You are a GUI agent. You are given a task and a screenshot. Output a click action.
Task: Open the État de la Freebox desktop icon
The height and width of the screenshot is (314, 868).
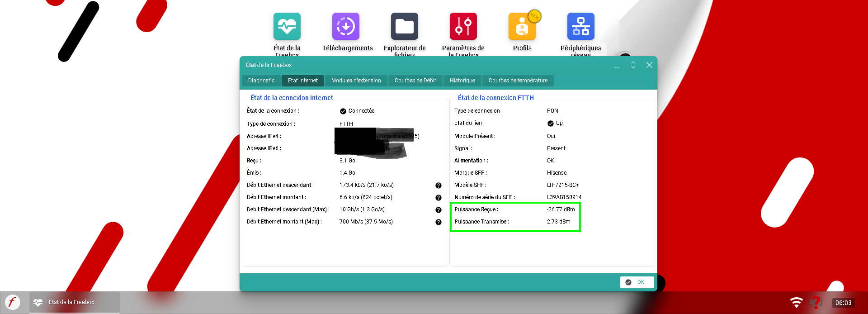coord(287,26)
